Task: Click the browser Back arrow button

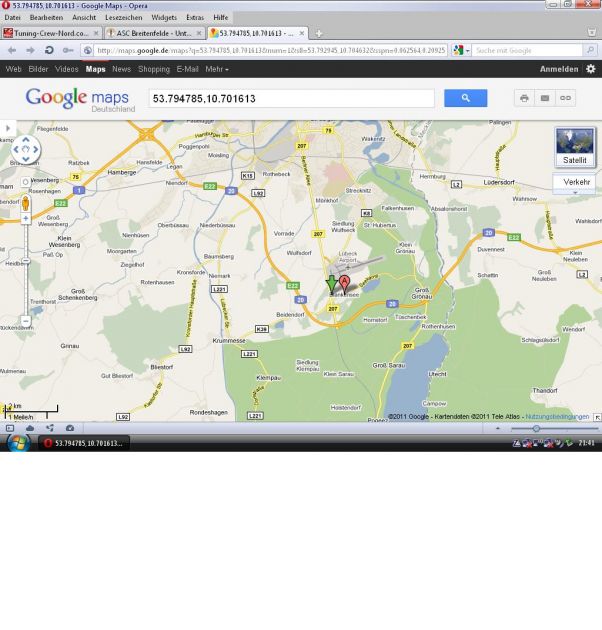Action: (x=12, y=50)
